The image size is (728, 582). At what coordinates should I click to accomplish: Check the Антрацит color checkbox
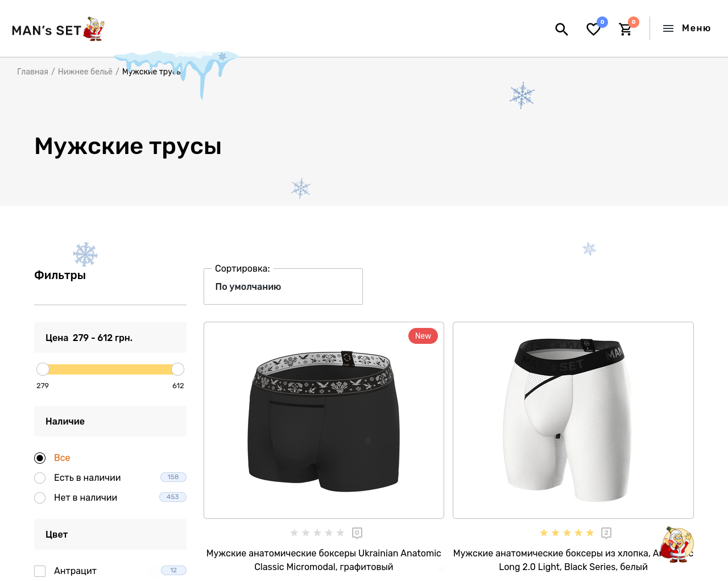(x=40, y=571)
